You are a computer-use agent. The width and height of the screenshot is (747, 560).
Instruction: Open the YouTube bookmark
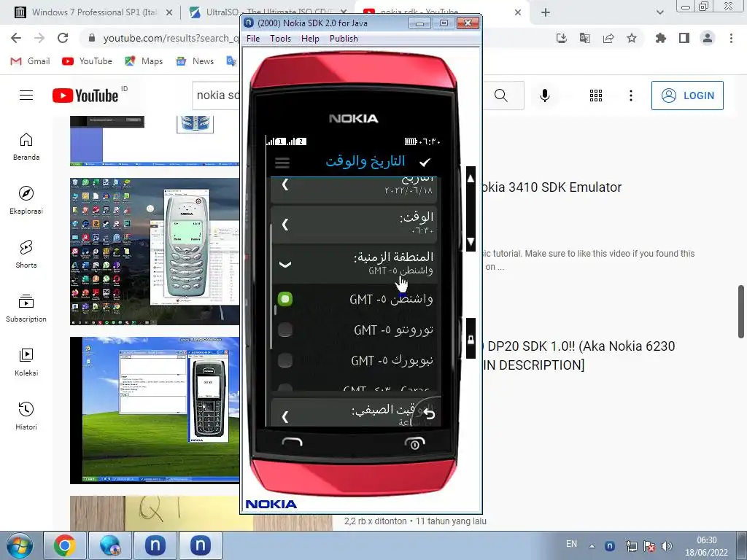click(88, 61)
